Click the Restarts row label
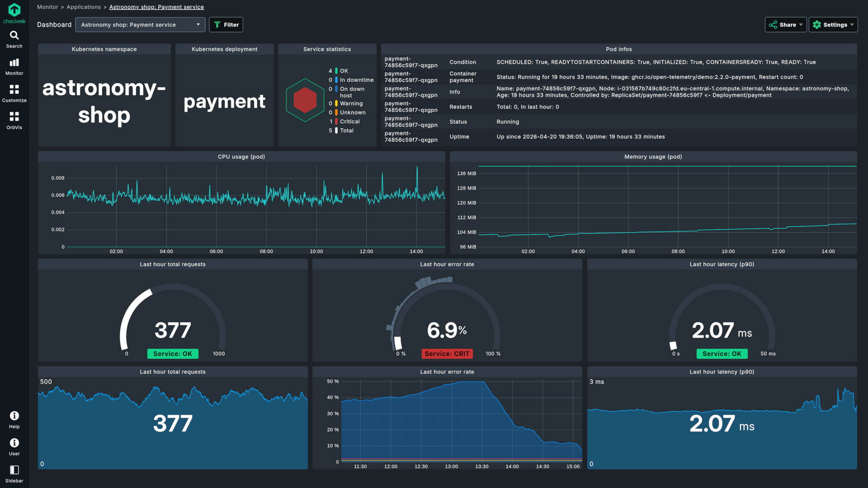This screenshot has width=868, height=488. click(461, 107)
